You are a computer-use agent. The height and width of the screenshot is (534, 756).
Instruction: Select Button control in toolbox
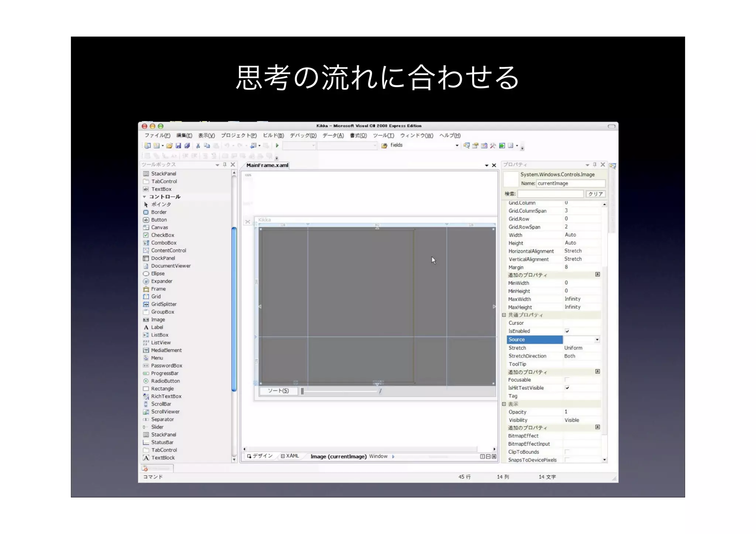155,220
